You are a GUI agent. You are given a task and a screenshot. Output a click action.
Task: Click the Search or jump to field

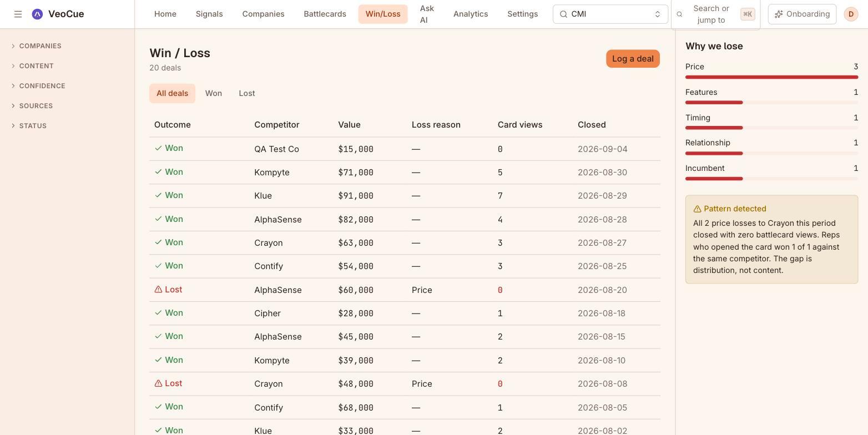(x=715, y=14)
